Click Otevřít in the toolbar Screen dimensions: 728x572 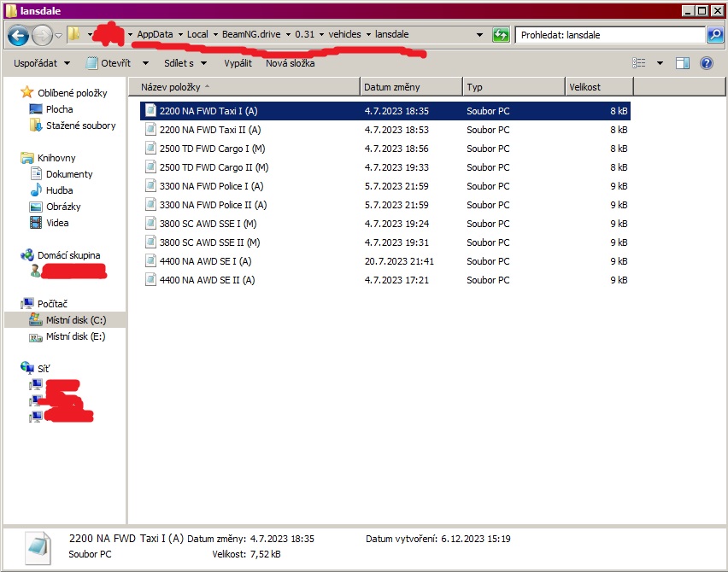pos(109,63)
